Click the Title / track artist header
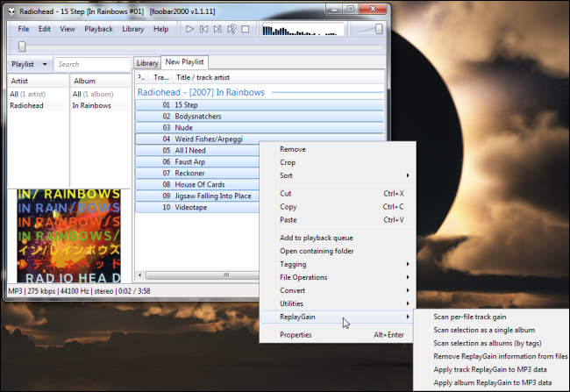The width and height of the screenshot is (570, 392). tap(279, 77)
